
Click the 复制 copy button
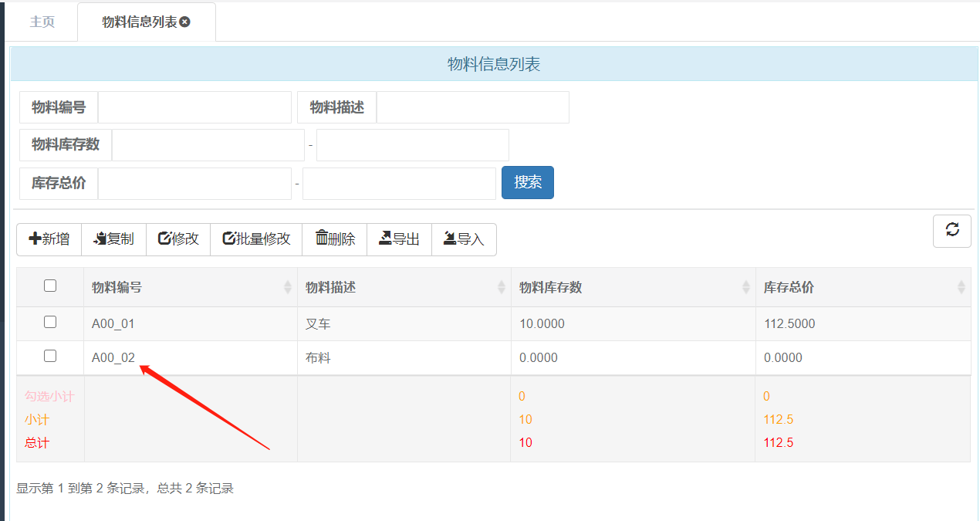(x=113, y=239)
